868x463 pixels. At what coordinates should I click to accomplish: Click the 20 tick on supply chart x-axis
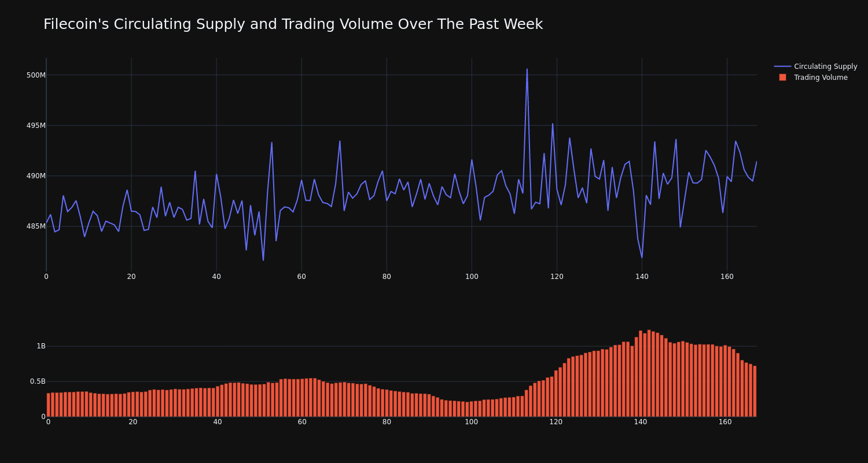[x=131, y=277]
